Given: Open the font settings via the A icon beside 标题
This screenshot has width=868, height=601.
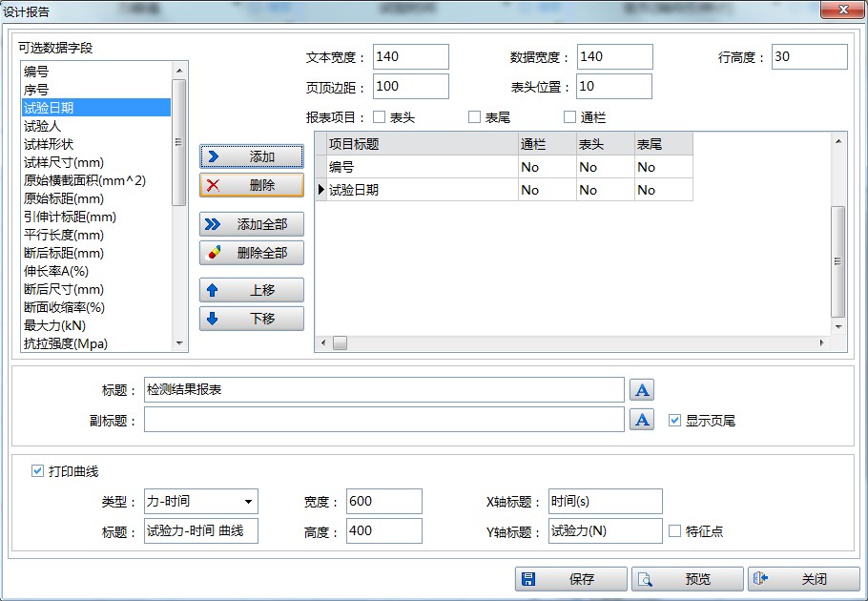Looking at the screenshot, I should coord(641,388).
